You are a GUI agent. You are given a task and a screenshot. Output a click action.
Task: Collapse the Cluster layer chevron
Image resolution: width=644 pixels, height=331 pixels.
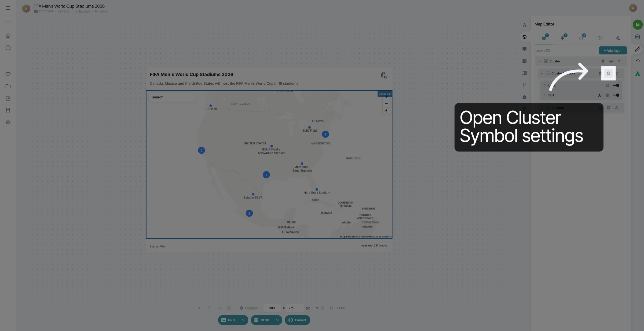tap(540, 61)
